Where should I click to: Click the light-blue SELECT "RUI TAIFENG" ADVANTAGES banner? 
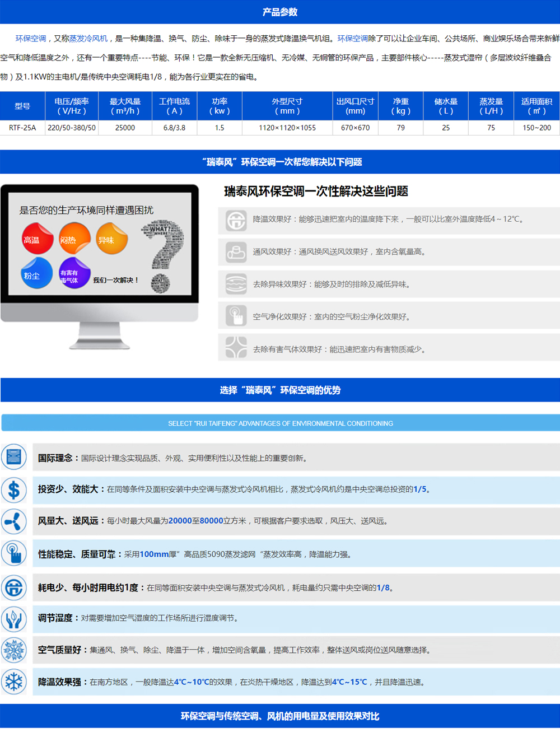coord(280,423)
